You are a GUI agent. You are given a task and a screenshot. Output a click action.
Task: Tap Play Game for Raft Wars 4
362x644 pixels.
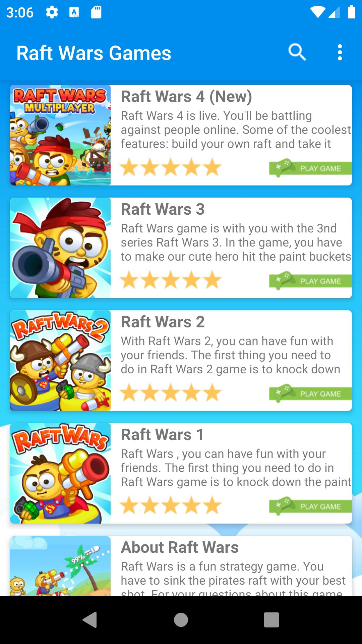point(310,168)
